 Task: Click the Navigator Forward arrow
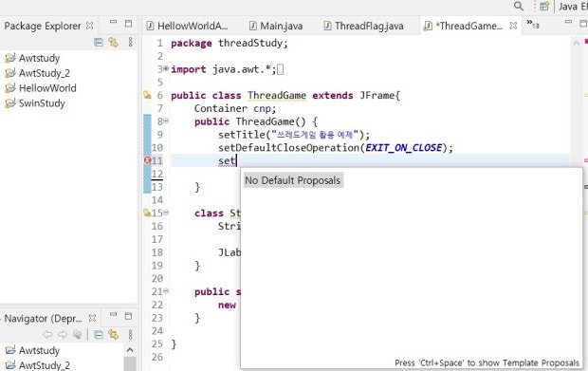pyautogui.click(x=63, y=334)
